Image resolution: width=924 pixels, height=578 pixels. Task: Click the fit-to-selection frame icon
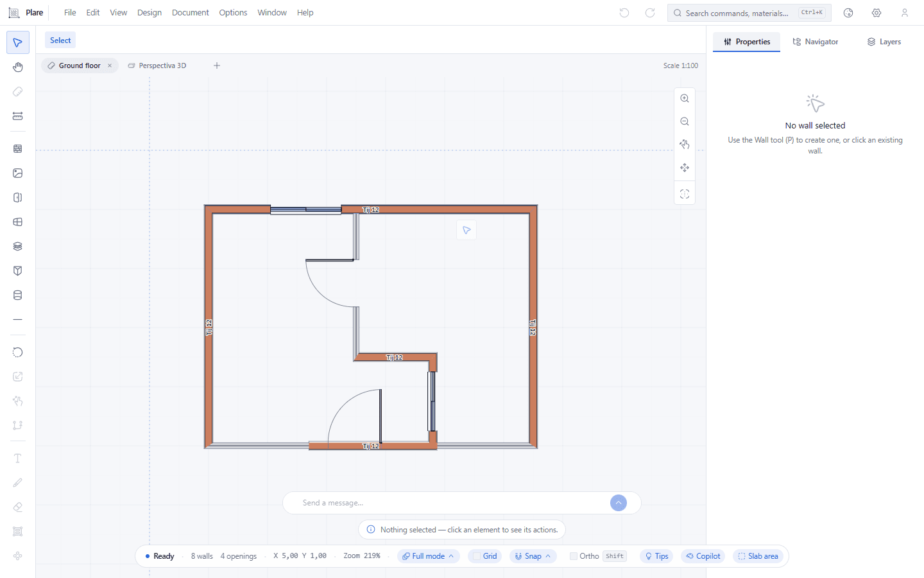tap(685, 194)
